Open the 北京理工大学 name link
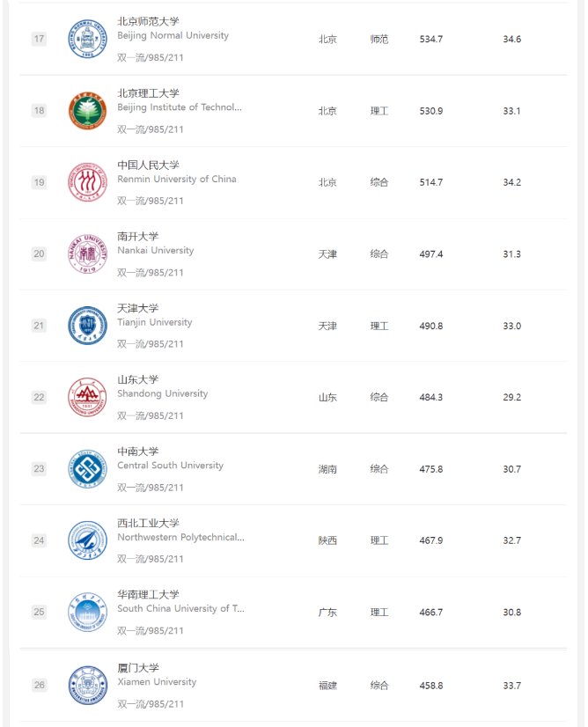This screenshot has width=588, height=727. click(148, 93)
